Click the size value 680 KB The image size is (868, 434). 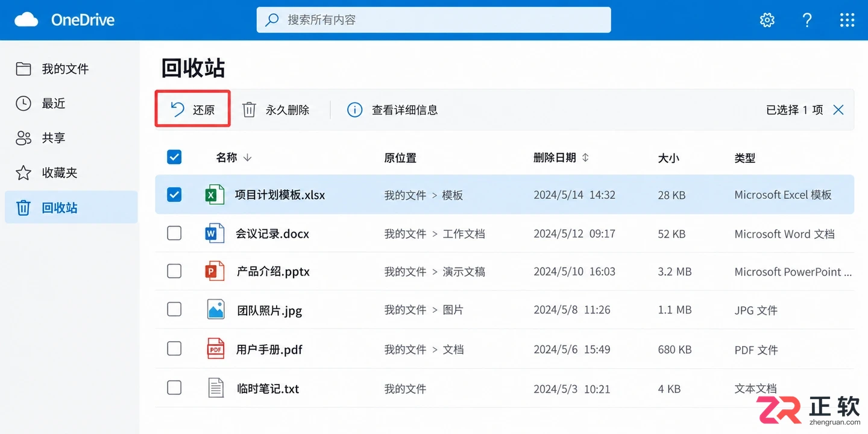675,350
